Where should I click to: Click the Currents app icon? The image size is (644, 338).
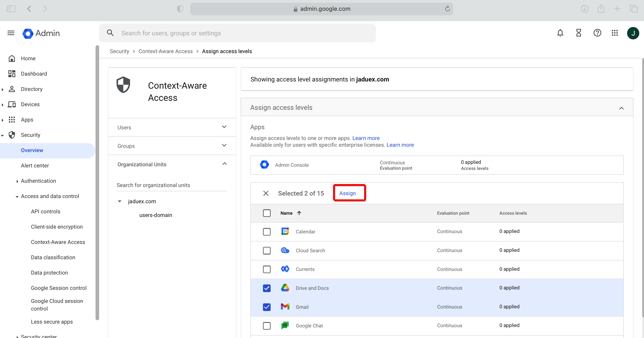click(x=285, y=269)
